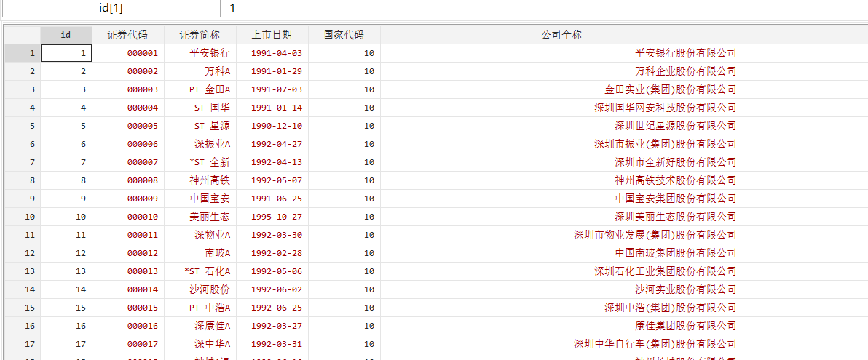Select 国家代码 value in 深康佳A row
The image size is (868, 360).
click(344, 326)
